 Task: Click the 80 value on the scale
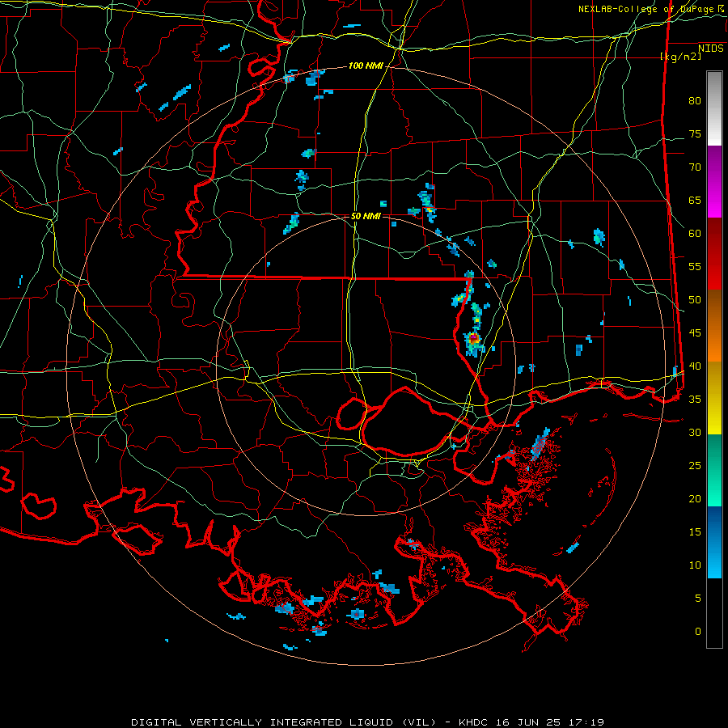[695, 101]
